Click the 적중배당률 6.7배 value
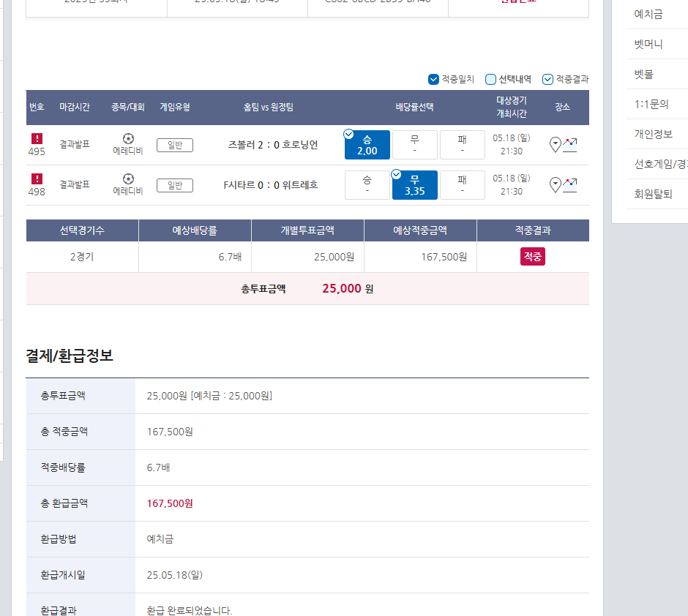The height and width of the screenshot is (616, 688). pyautogui.click(x=158, y=467)
